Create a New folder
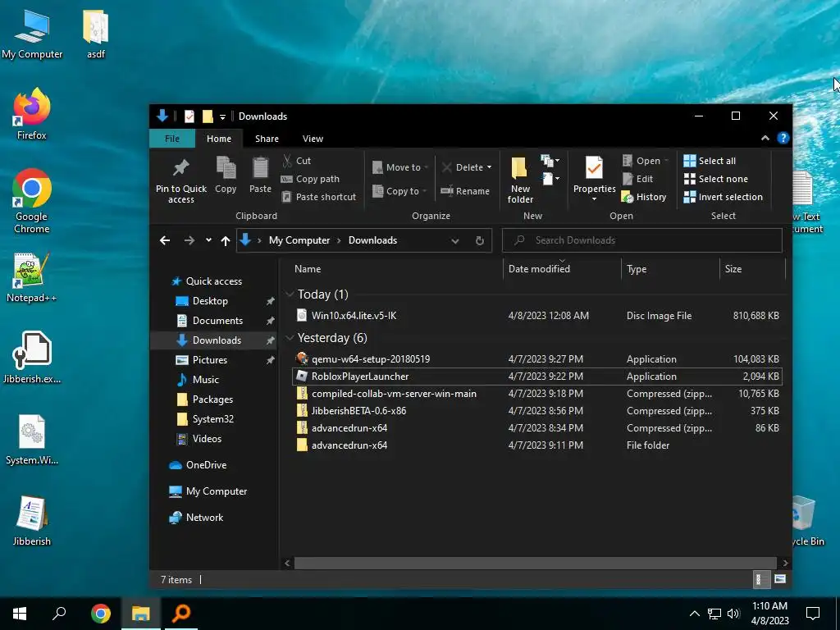840x630 pixels. pyautogui.click(x=520, y=180)
